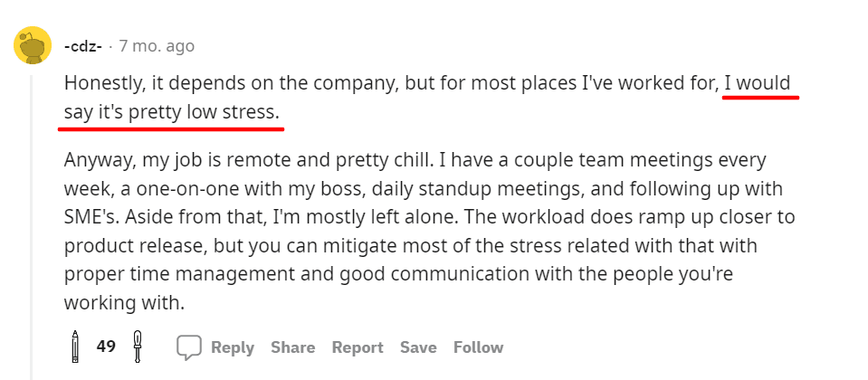Viewport: 868px width, 380px height.
Task: Collapse the thread using the vertical line
Action: [32, 226]
